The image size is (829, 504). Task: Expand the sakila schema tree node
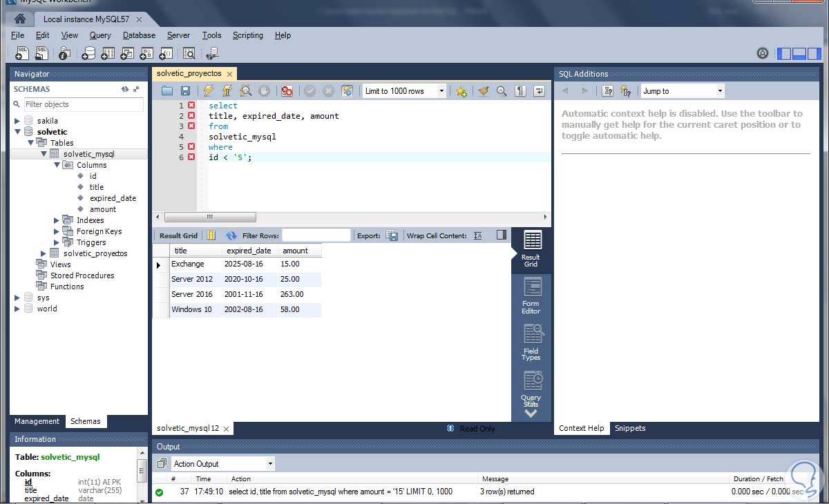17,121
